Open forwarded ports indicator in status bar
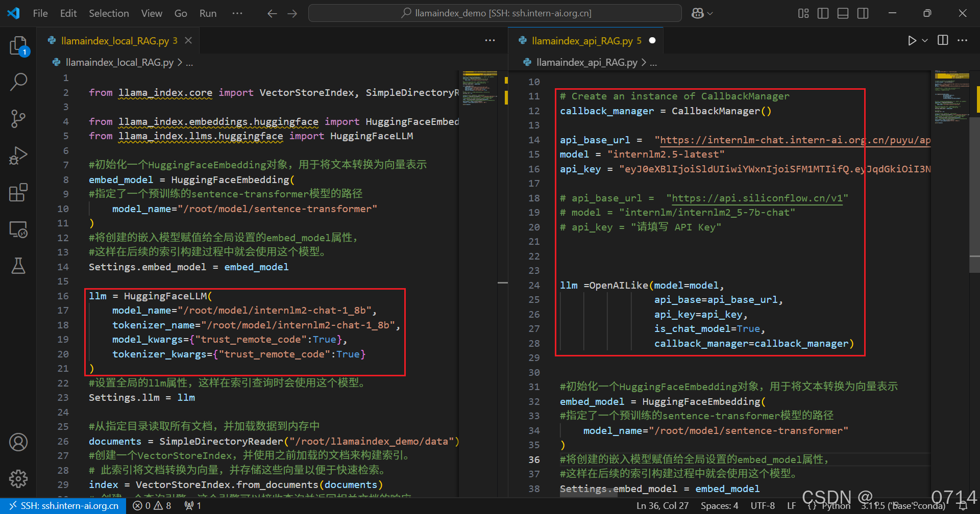The height and width of the screenshot is (514, 980). [x=193, y=506]
